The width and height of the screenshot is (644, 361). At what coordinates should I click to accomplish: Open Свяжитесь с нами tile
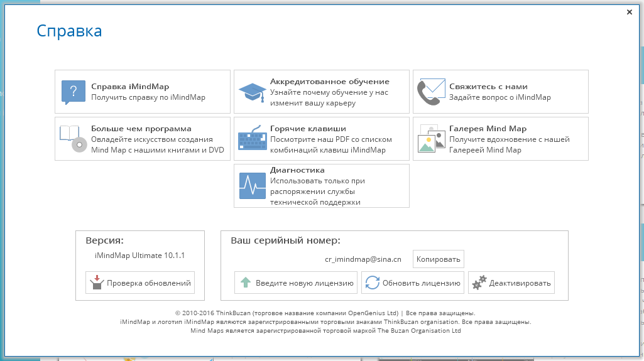(501, 92)
